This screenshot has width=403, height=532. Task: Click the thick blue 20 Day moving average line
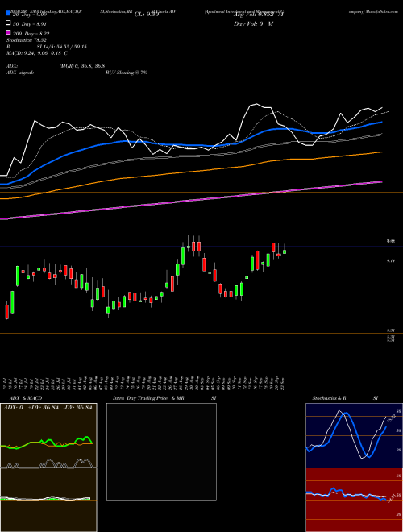pyautogui.click(x=190, y=145)
